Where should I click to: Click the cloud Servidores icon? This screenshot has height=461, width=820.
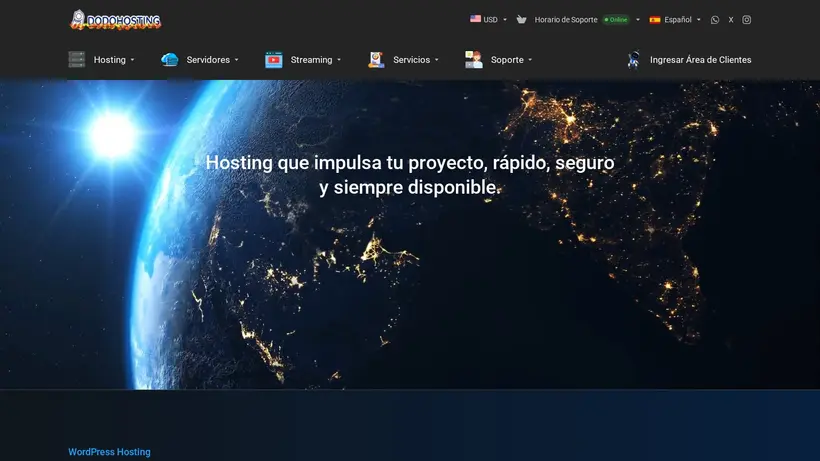click(169, 60)
